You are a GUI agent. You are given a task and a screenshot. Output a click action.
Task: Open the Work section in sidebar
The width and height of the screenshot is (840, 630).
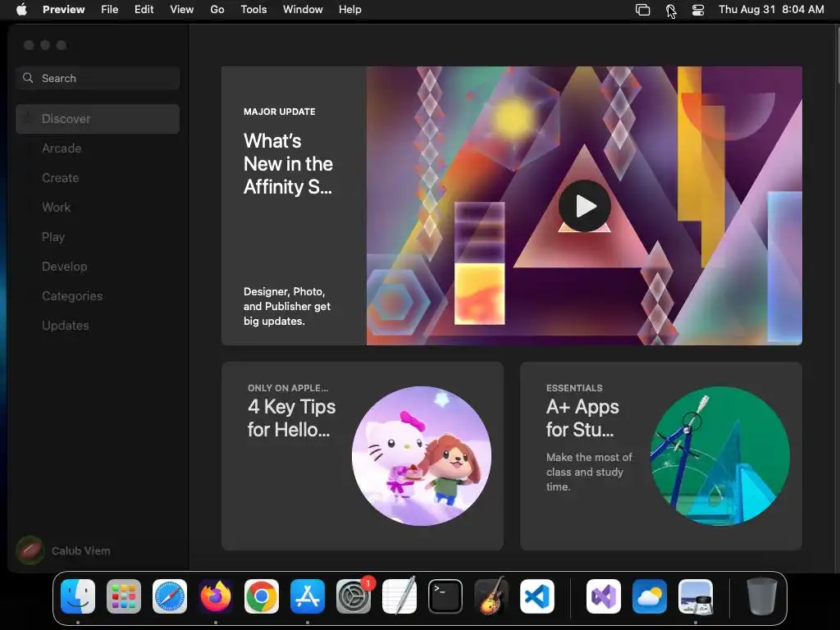click(x=98, y=208)
